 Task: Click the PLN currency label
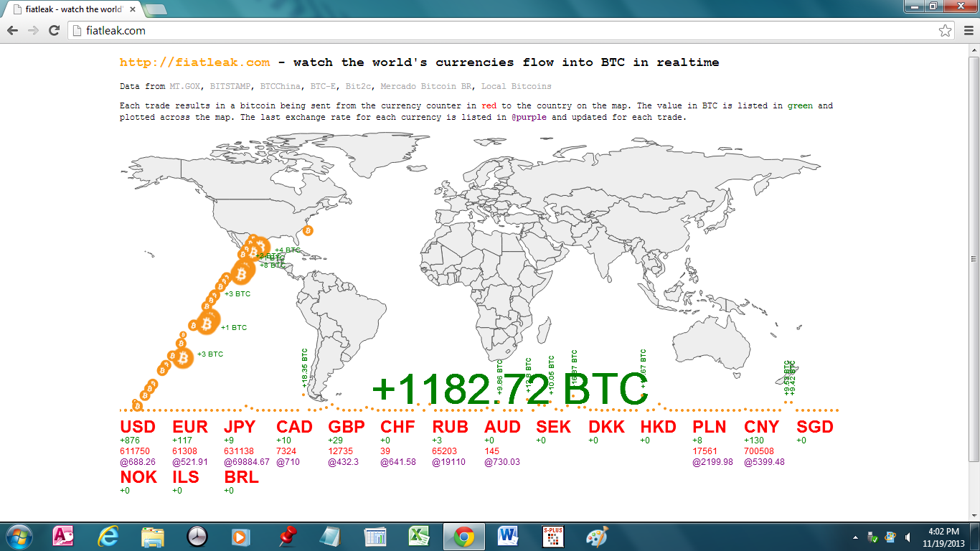click(710, 427)
